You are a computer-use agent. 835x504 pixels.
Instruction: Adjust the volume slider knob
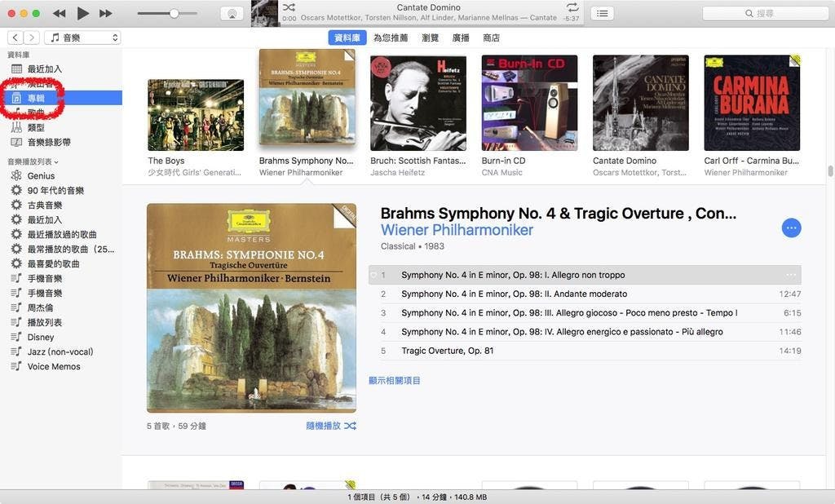(x=175, y=13)
